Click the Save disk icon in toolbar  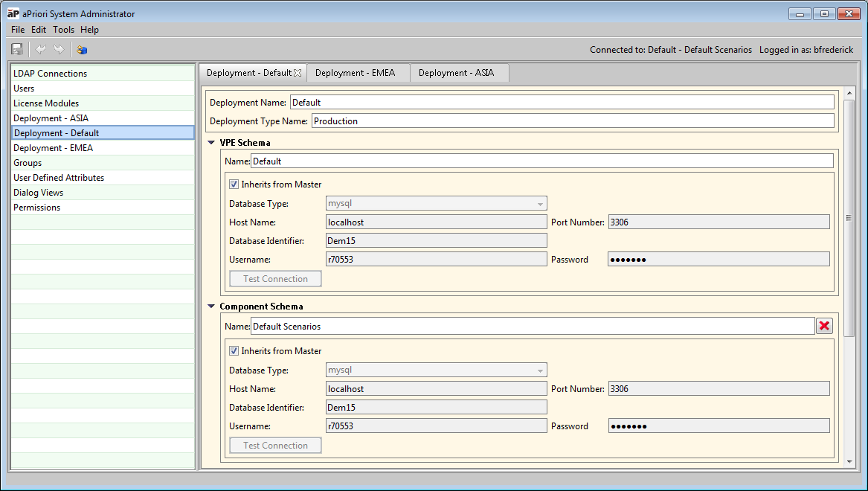click(x=17, y=49)
